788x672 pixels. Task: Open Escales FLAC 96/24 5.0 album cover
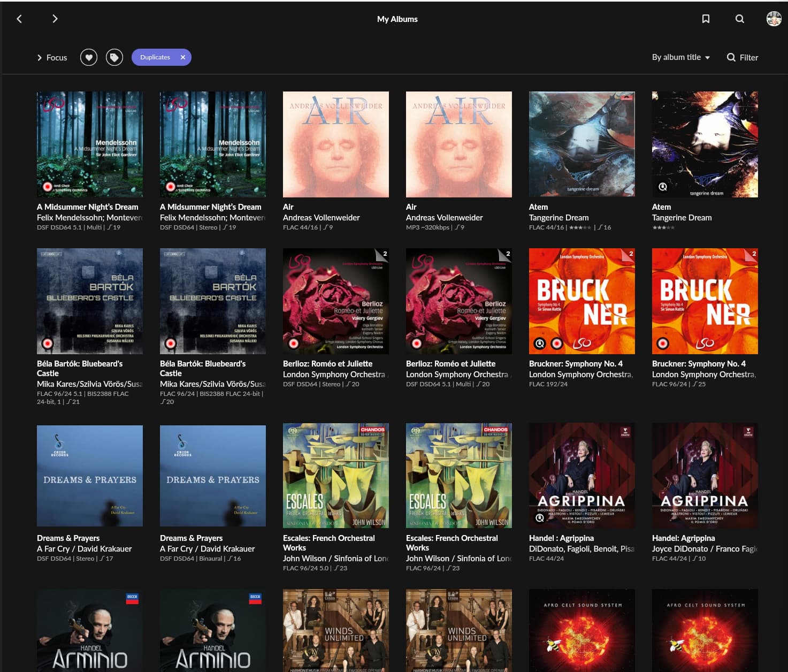pyautogui.click(x=336, y=475)
